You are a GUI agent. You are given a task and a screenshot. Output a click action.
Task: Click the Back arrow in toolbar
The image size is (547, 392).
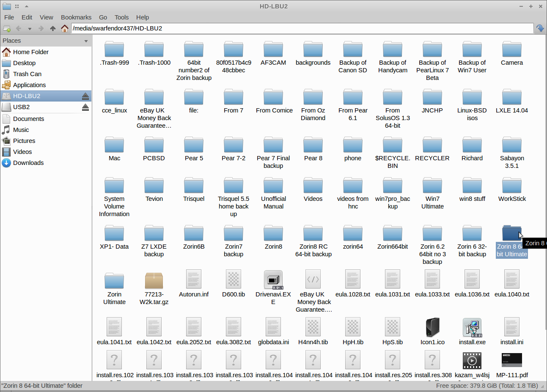point(18,28)
